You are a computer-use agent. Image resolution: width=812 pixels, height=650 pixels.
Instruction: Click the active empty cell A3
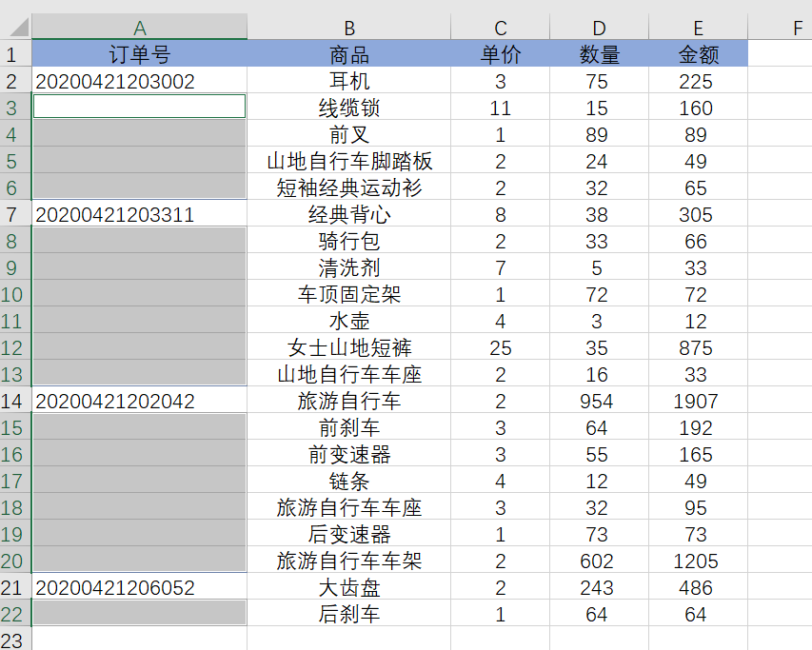coord(139,108)
